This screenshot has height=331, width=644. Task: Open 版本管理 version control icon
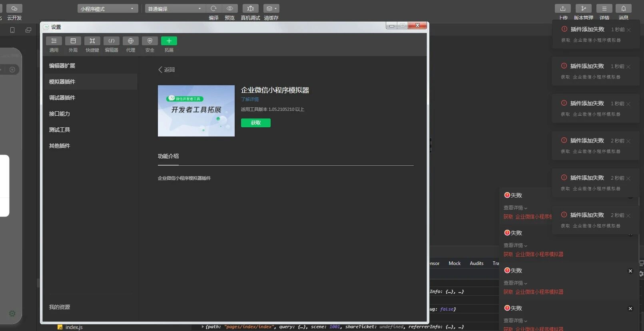584,8
